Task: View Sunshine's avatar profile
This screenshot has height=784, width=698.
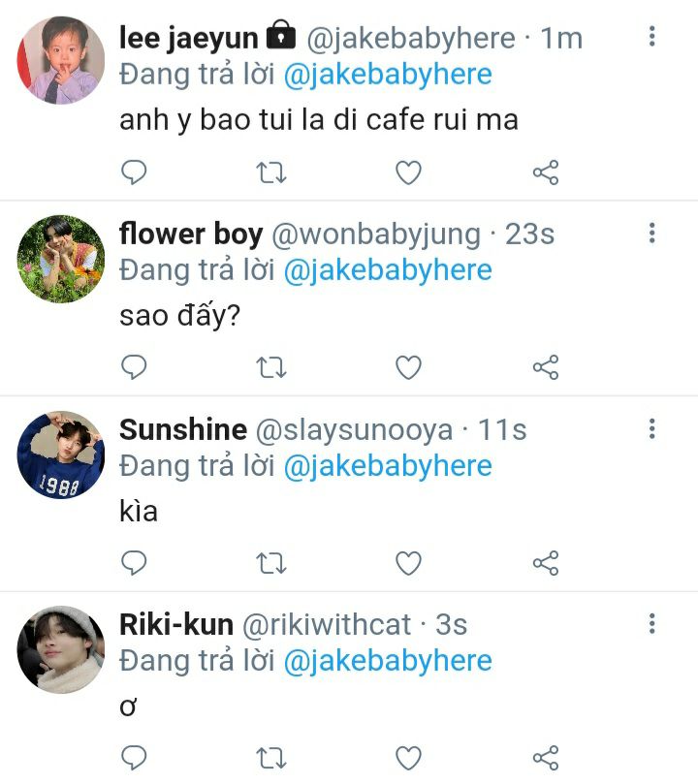Action: 61,455
